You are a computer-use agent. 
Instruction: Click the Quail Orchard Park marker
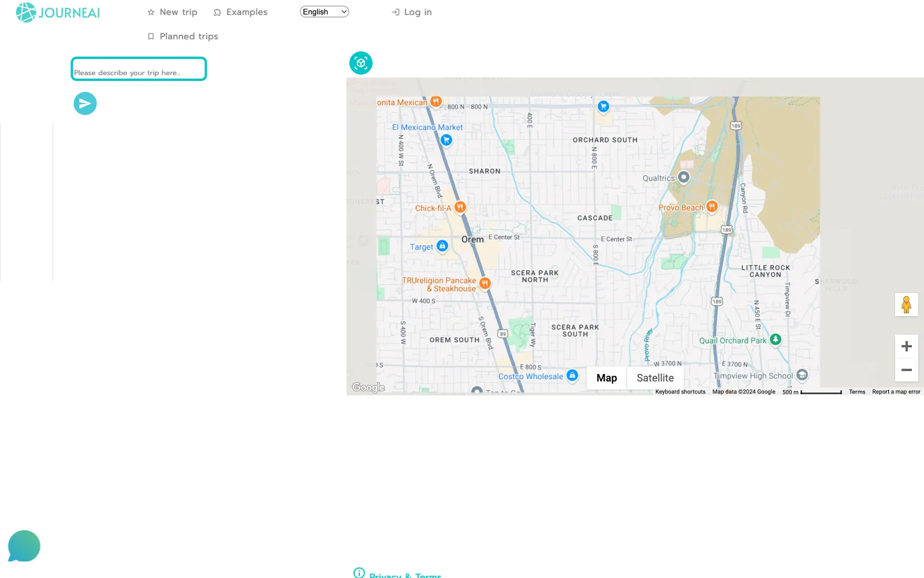776,339
